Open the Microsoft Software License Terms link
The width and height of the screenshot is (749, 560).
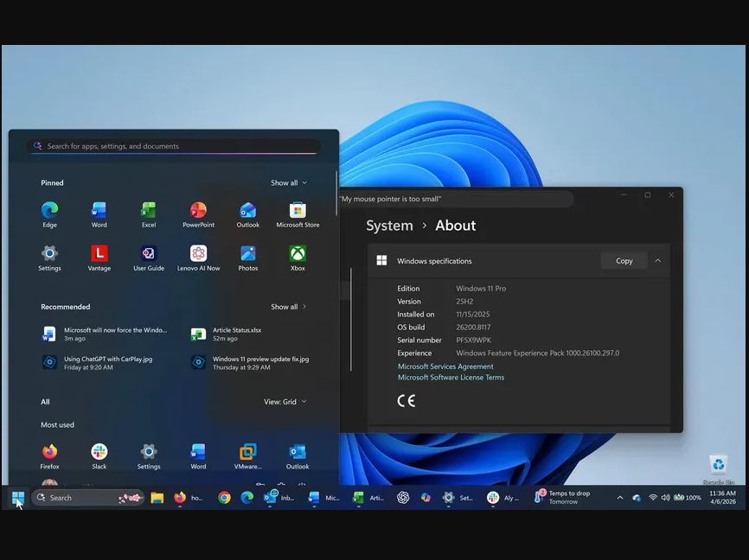(x=451, y=377)
